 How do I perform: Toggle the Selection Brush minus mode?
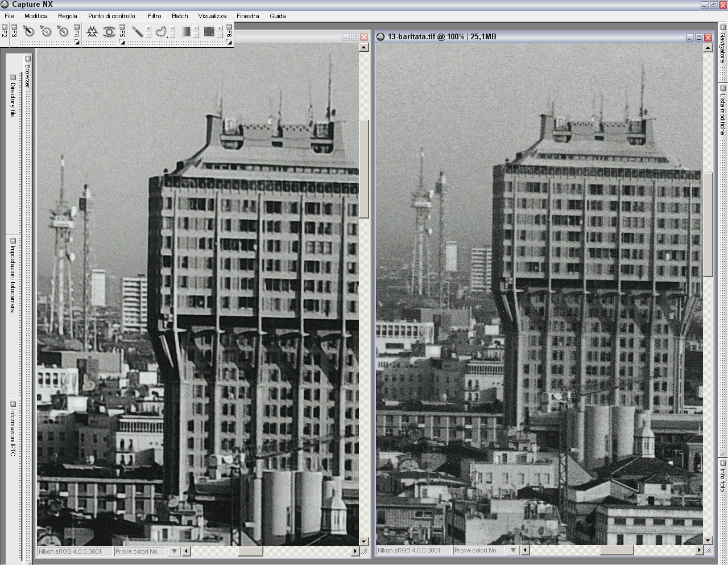coord(148,35)
